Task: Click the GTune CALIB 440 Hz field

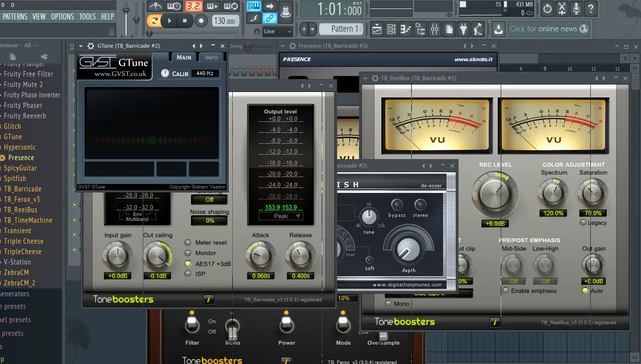Action: pos(204,73)
